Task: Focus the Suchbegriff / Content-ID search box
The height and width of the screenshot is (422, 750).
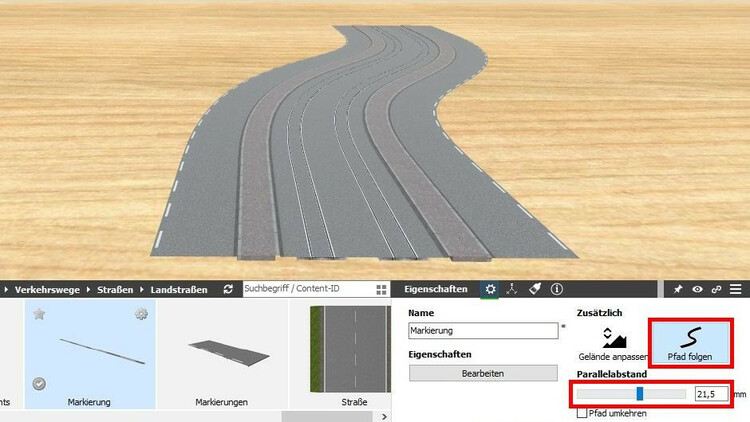Action: coord(309,289)
